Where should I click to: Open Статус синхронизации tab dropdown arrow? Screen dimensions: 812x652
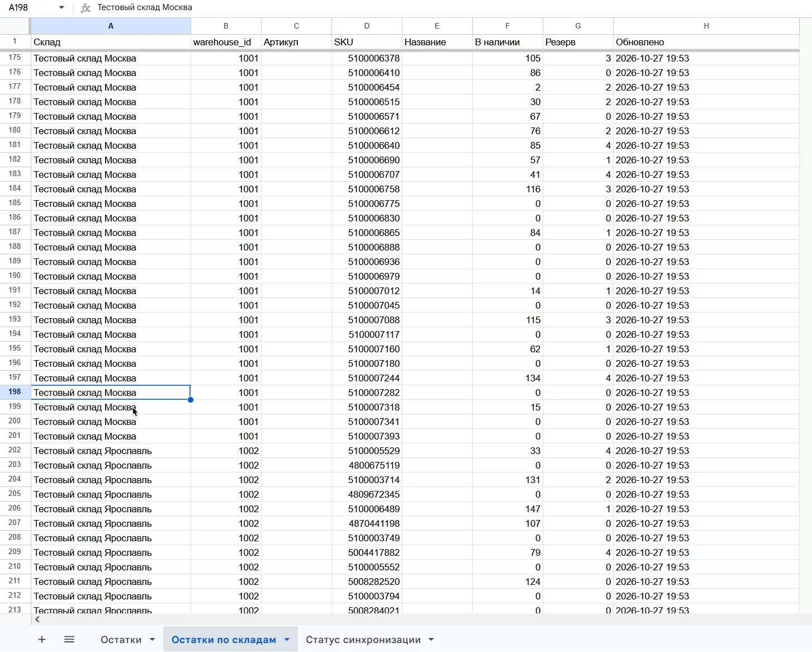click(x=431, y=640)
